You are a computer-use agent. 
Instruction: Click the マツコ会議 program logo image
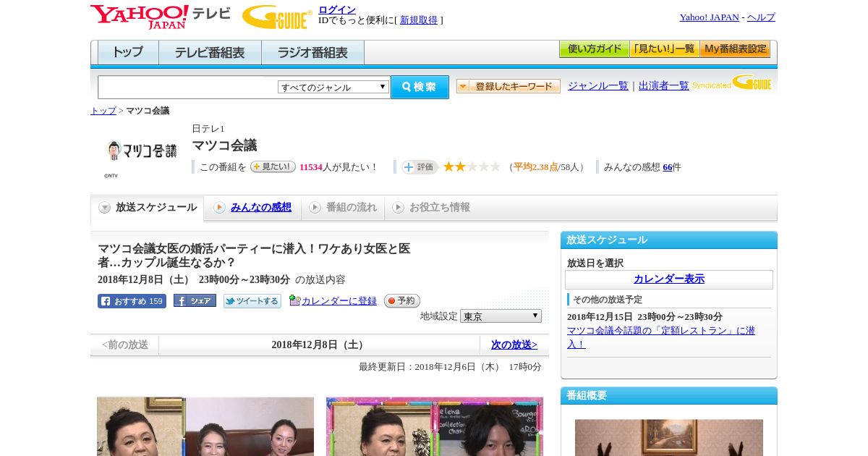click(141, 151)
